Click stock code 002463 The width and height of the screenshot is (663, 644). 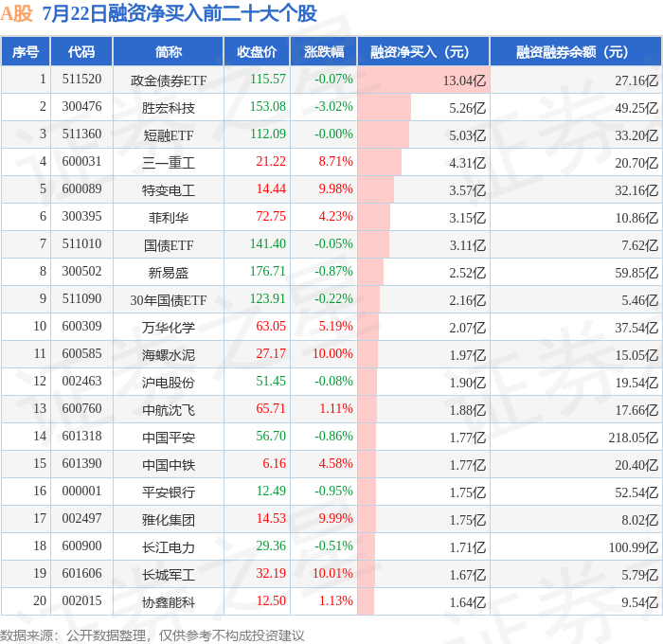81,382
